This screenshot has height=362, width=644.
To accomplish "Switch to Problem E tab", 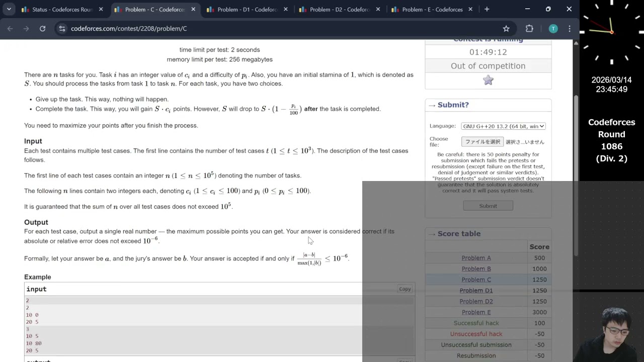I will click(x=432, y=10).
